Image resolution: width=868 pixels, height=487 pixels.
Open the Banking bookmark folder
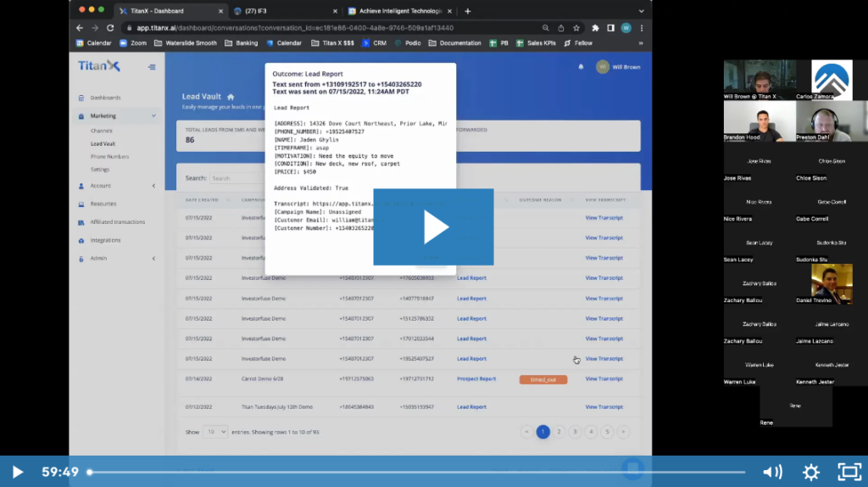pyautogui.click(x=242, y=43)
